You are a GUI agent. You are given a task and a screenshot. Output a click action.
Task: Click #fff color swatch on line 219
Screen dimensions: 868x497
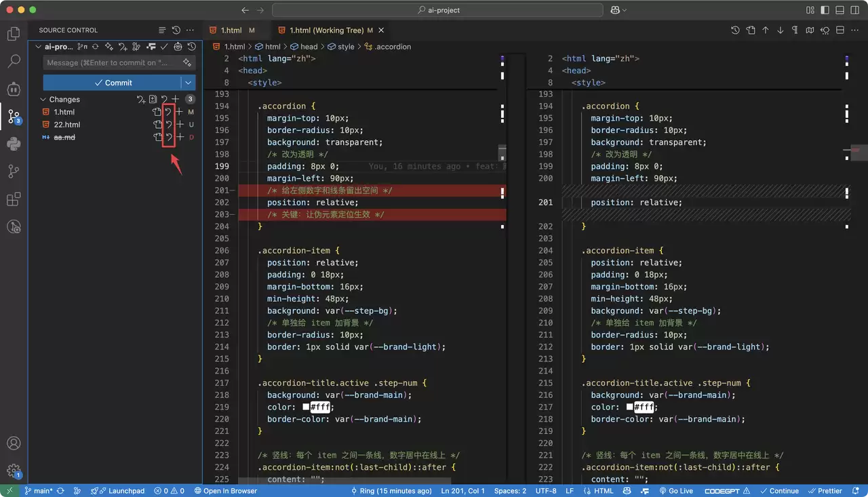307,407
